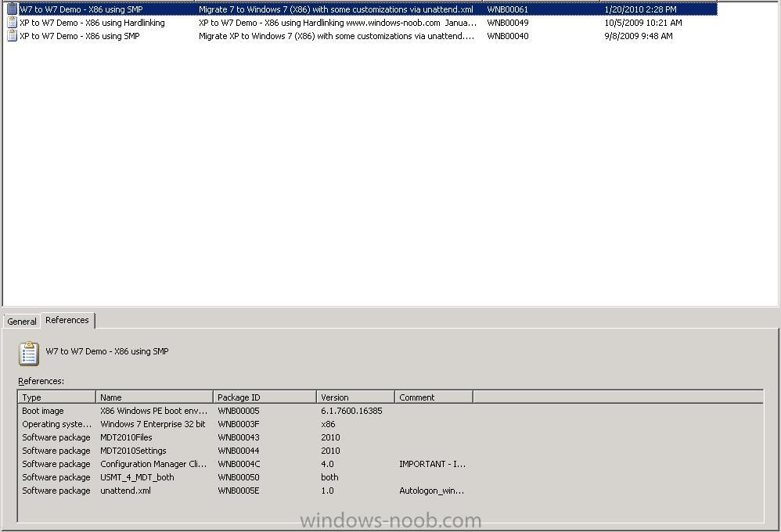Image resolution: width=781 pixels, height=532 pixels.
Task: Click reference package ID WNB0005E
Action: tap(238, 491)
